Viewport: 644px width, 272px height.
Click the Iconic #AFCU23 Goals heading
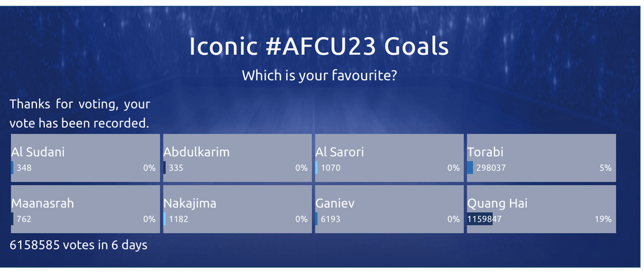coord(319,46)
